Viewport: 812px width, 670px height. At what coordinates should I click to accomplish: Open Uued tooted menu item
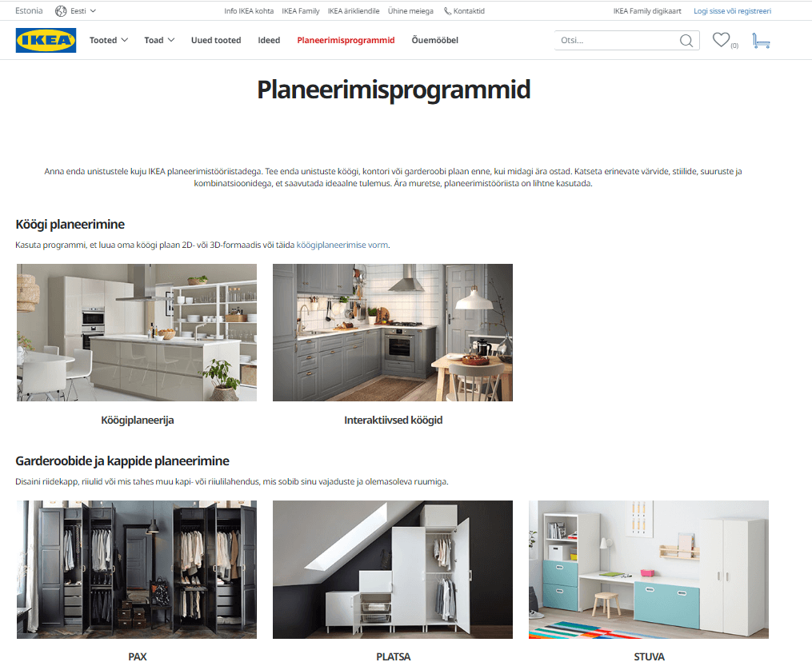216,40
